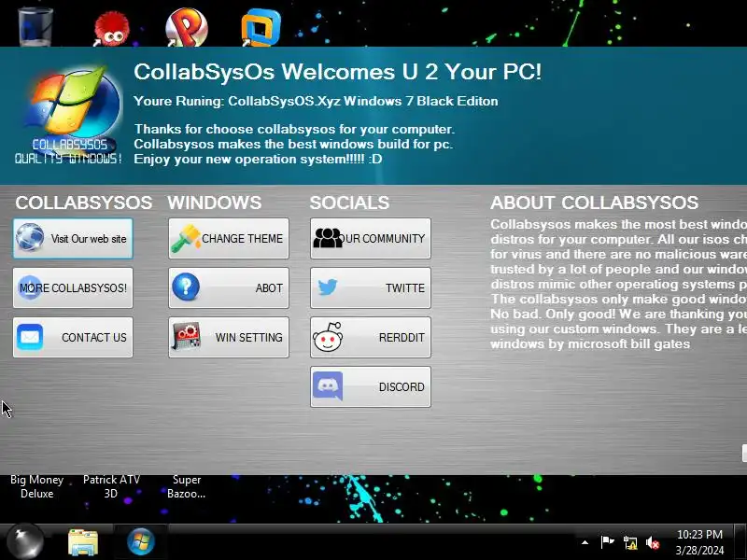Click CHANGE THEME button text
This screenshot has width=747, height=560.
pos(243,238)
